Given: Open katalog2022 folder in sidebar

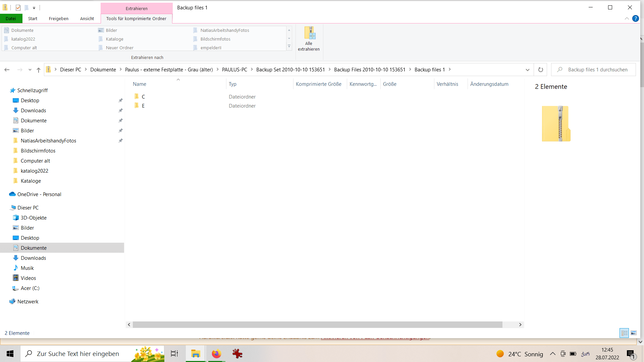Looking at the screenshot, I should click(34, 171).
